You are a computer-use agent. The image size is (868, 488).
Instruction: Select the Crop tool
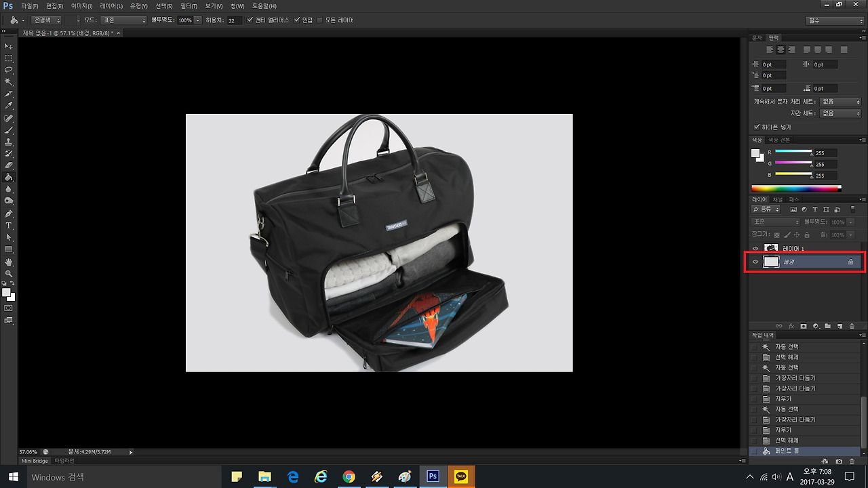(x=9, y=94)
